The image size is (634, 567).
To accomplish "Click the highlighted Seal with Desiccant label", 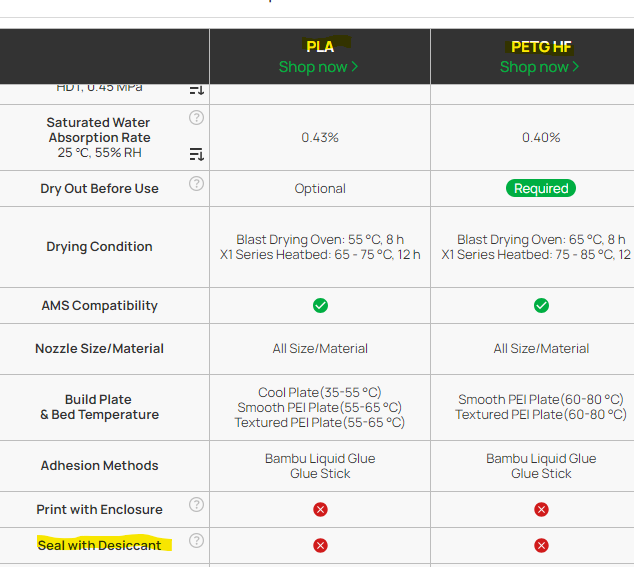I will click(x=99, y=545).
